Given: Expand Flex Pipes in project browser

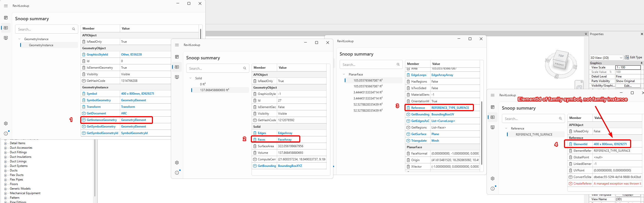Looking at the screenshot, I should pos(5,180).
